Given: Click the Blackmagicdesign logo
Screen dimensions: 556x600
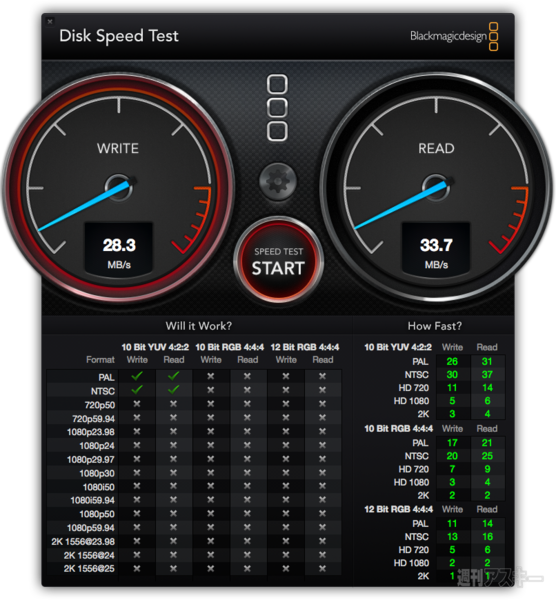Looking at the screenshot, I should (454, 36).
